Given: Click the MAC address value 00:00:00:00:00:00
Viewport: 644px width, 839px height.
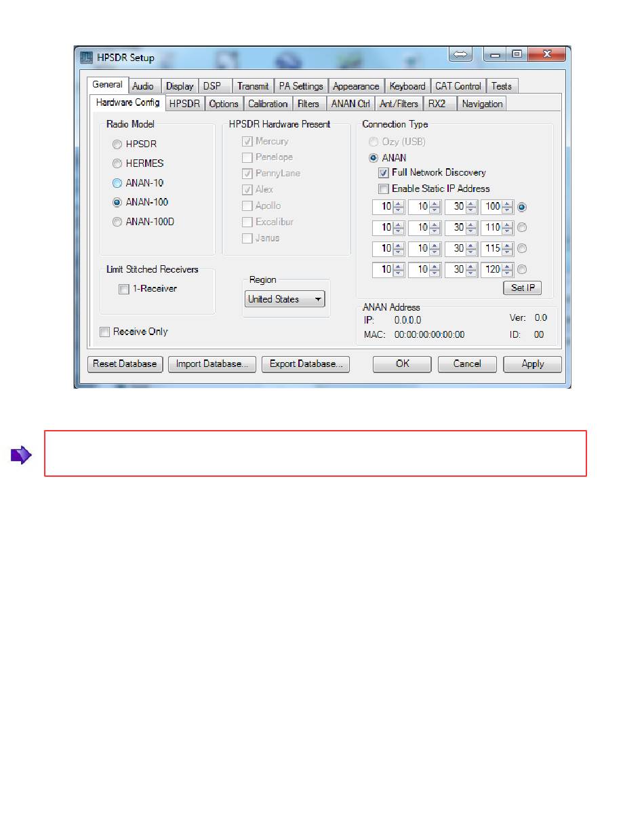Looking at the screenshot, I should pyautogui.click(x=430, y=334).
